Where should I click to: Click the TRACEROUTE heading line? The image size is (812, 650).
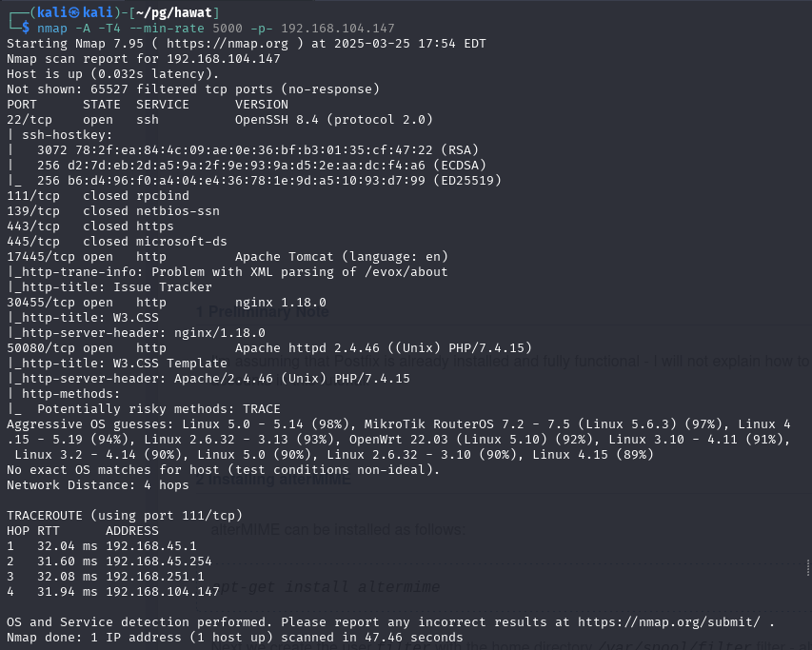coord(125,516)
